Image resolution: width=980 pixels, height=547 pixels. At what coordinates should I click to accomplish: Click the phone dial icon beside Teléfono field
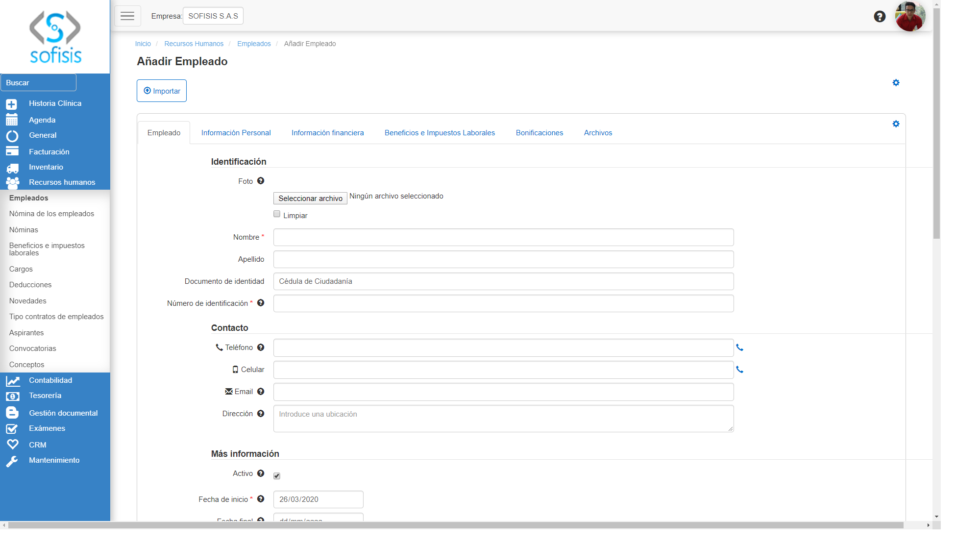(740, 348)
